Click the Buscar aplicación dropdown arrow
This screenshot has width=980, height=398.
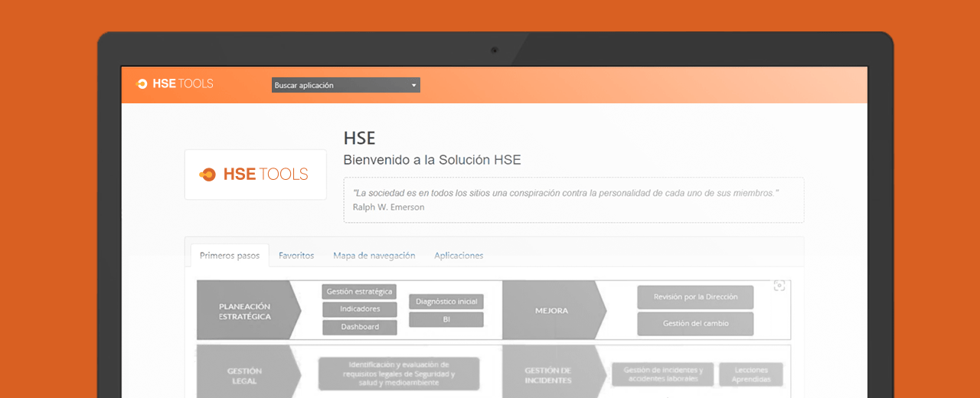(413, 86)
